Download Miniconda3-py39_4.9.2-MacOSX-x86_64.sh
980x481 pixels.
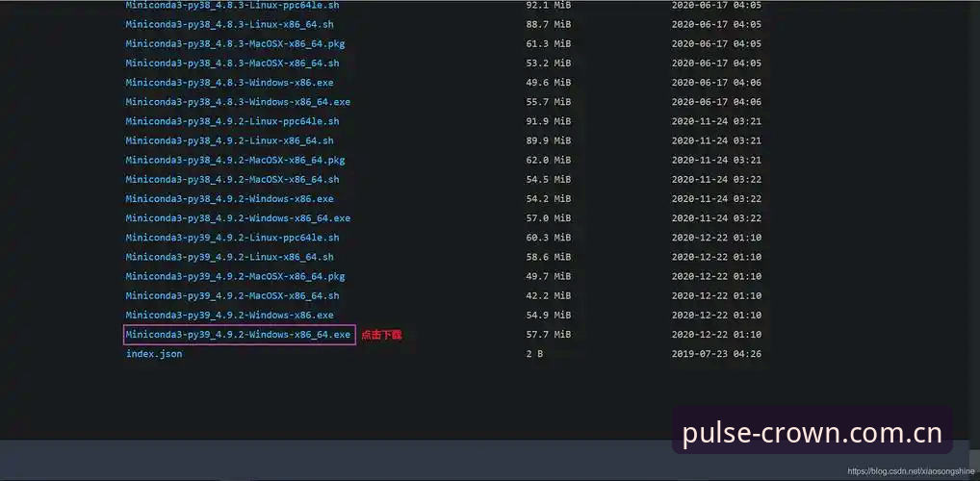[233, 296]
